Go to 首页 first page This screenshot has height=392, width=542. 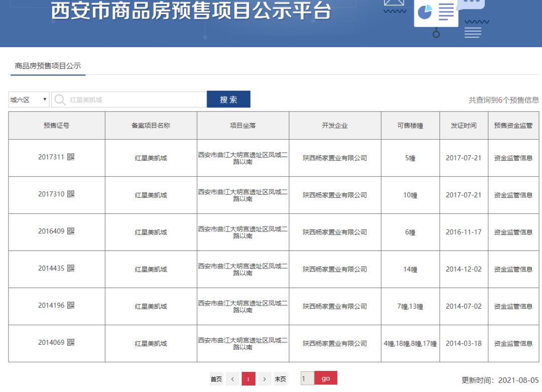pos(216,379)
